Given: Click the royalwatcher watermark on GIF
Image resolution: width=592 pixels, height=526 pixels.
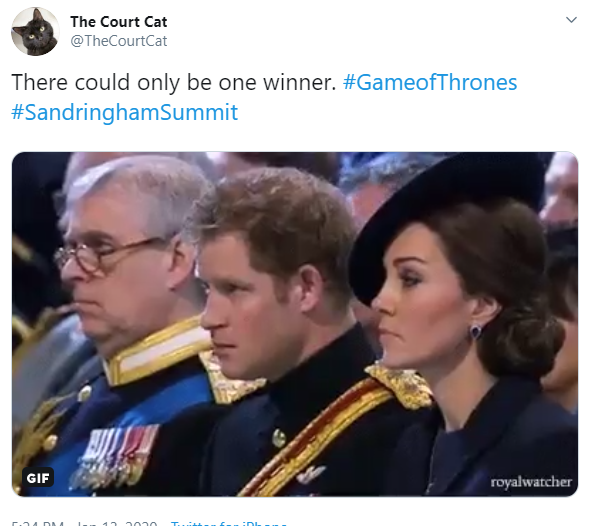Looking at the screenshot, I should pos(531,482).
